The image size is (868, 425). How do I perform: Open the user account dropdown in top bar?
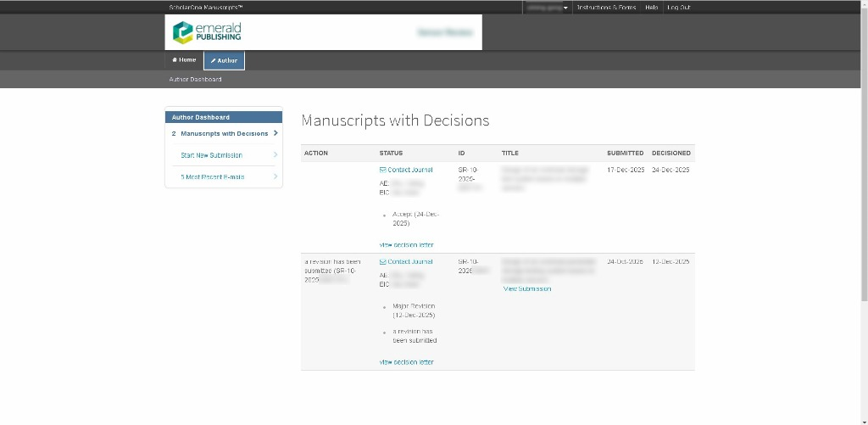(x=547, y=8)
